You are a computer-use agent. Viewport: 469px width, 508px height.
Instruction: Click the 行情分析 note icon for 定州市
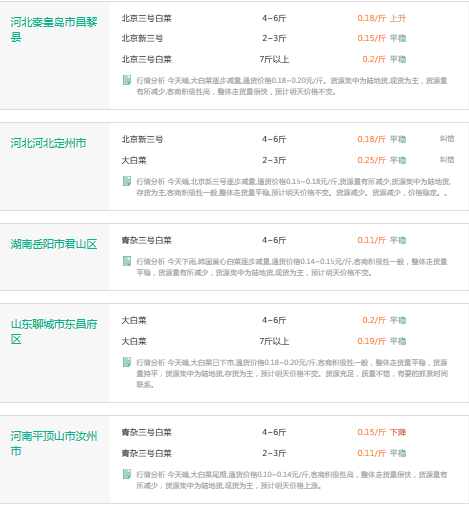[127, 181]
